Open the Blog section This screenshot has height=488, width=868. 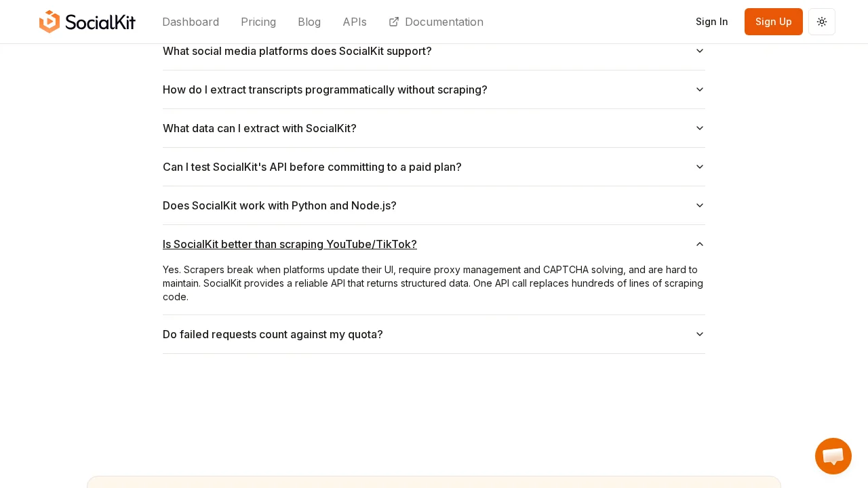(309, 22)
